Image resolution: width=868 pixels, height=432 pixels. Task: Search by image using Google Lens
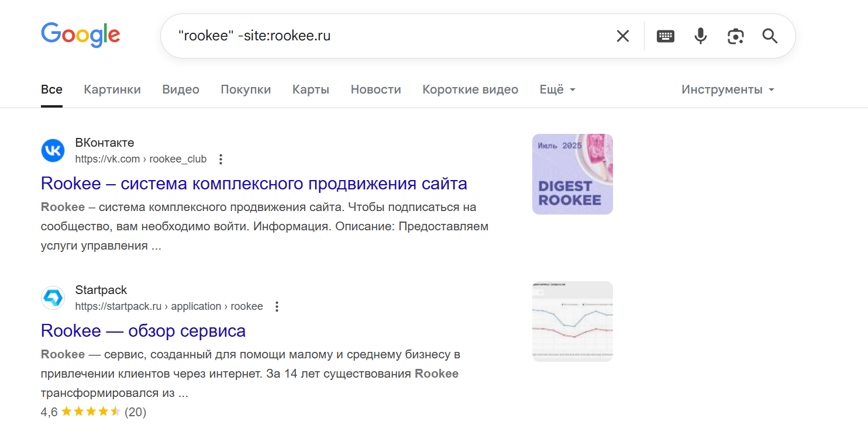[735, 36]
